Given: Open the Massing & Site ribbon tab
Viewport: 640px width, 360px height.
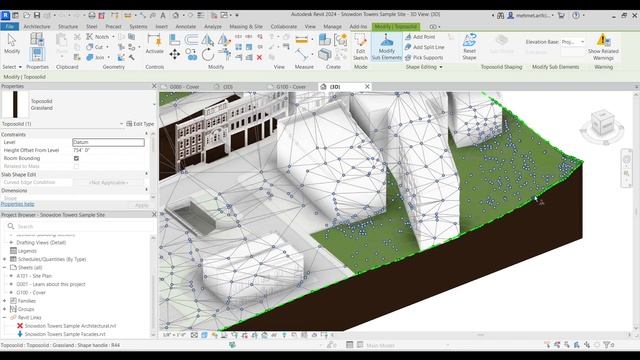Looking at the screenshot, I should pos(246,27).
